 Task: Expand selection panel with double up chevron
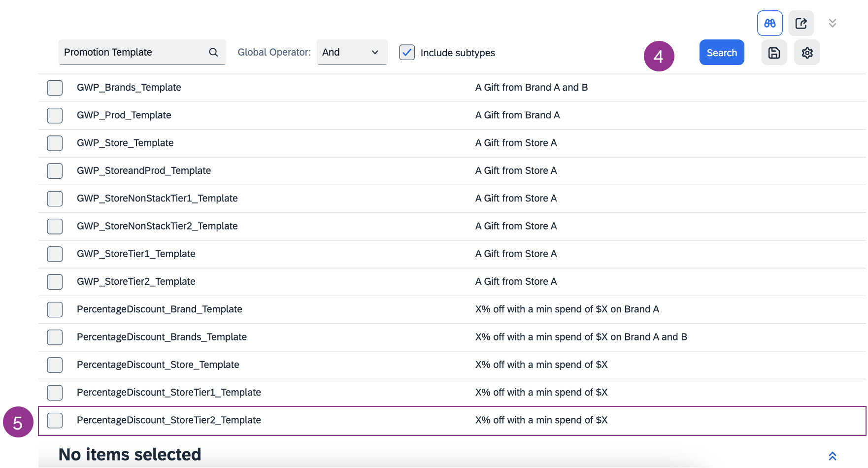[x=833, y=456]
